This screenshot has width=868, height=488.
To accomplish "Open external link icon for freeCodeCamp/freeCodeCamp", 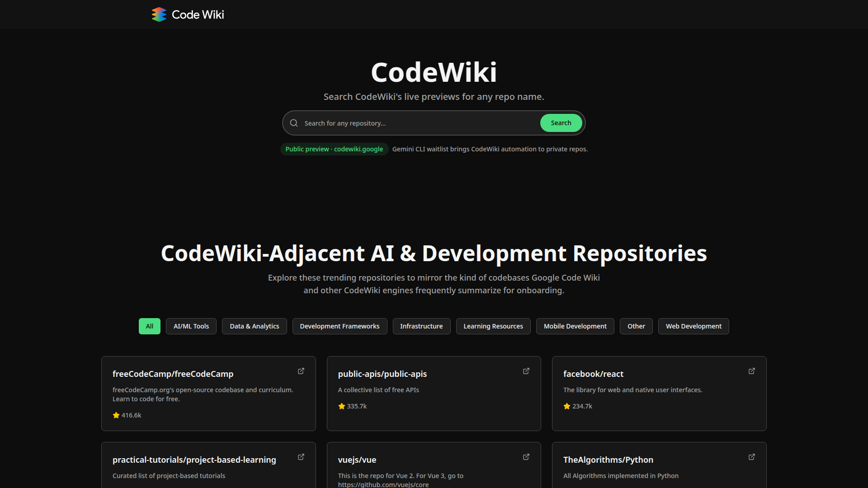I will coord(301,371).
